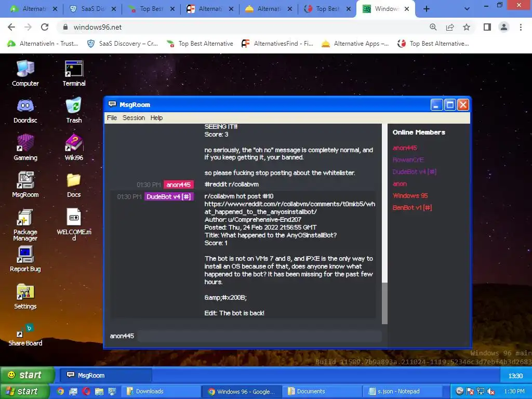Click the MsgRoom chat scrollbar thumb
This screenshot has height=399, width=532.
(x=384, y=303)
